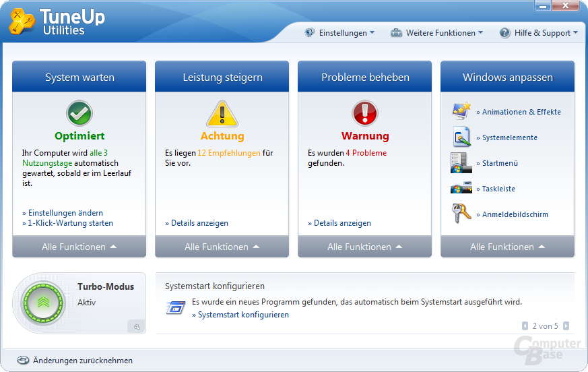Click the Systemstart konfigurieren window icon
This screenshot has width=588, height=372.
pyautogui.click(x=176, y=307)
